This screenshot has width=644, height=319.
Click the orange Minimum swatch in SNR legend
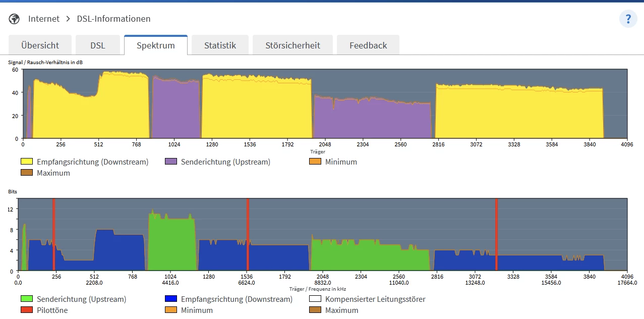(315, 162)
